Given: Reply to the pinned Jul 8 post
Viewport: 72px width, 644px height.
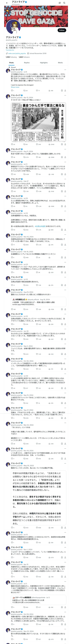Looking at the screenshot, I should (x=12, y=90).
